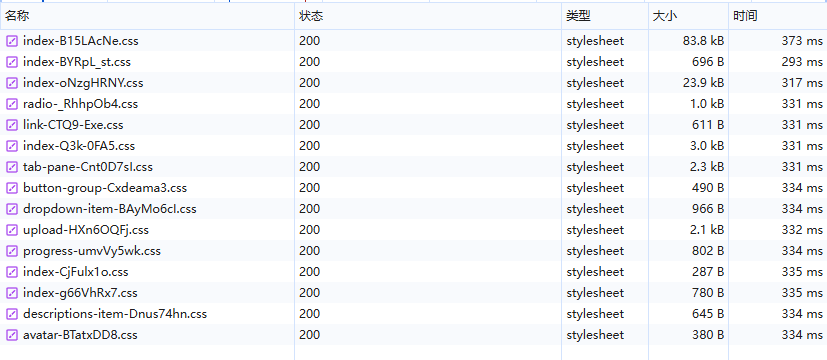The image size is (827, 360).
Task: Select request button-group-Cxdeama3.css
Action: point(104,188)
